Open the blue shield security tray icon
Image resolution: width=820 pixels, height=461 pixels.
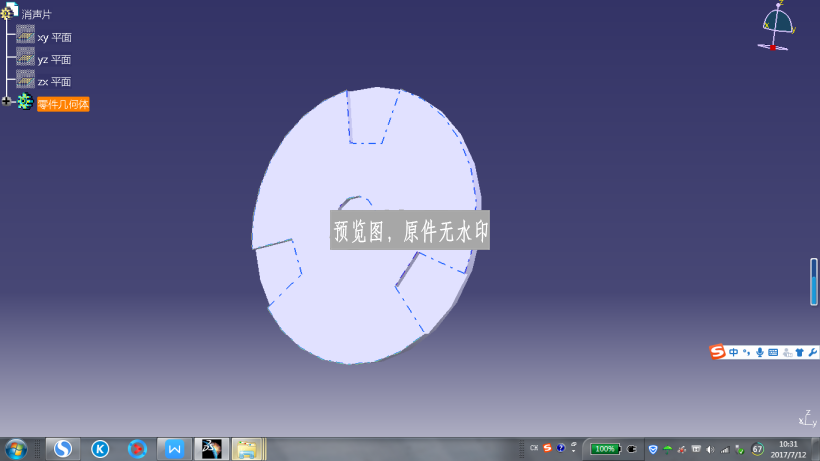pos(653,450)
